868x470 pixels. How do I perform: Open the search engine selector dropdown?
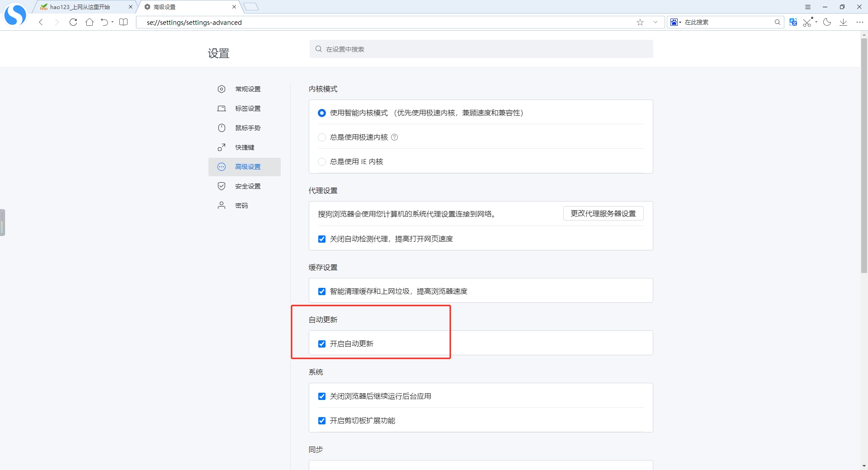(x=676, y=22)
